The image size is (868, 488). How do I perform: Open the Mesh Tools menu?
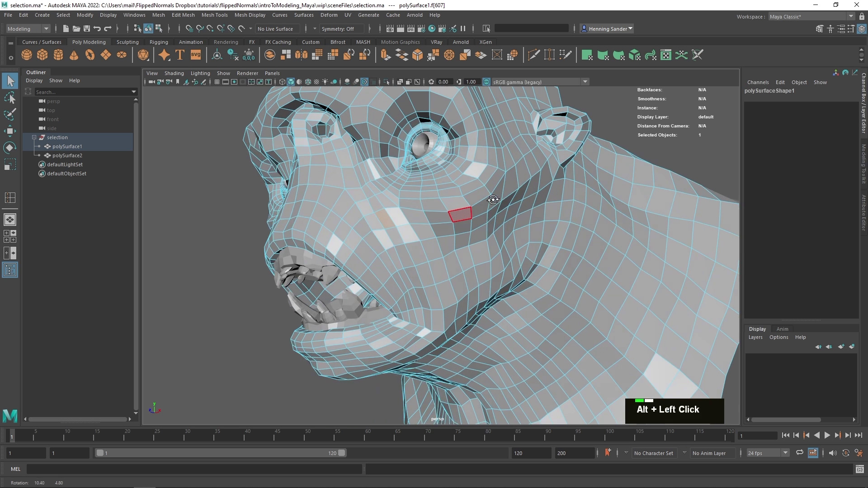tap(215, 15)
